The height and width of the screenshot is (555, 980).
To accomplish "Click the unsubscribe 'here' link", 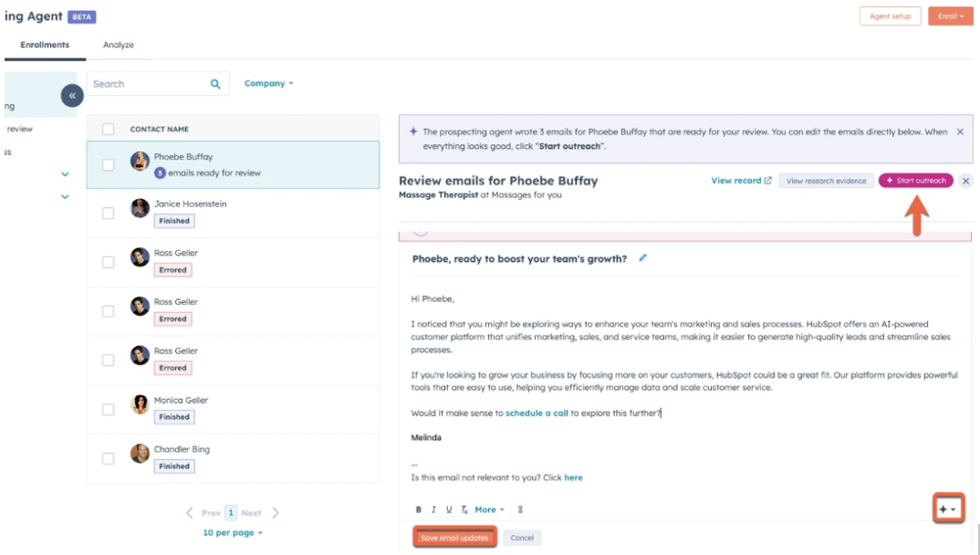I will click(573, 477).
